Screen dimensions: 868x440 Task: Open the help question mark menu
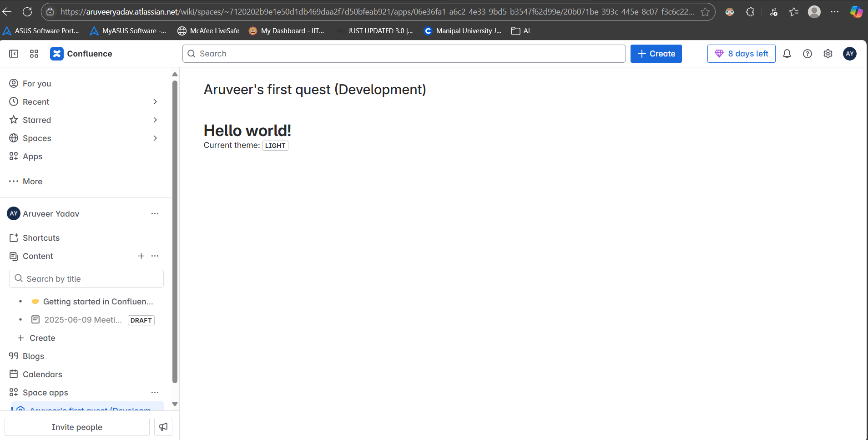[807, 54]
